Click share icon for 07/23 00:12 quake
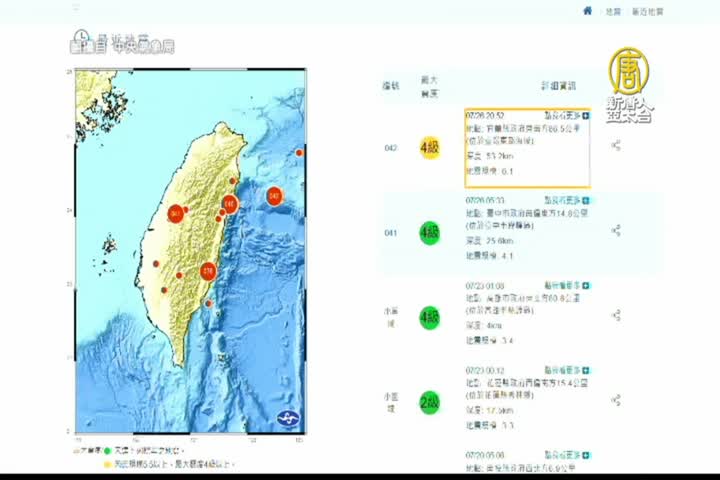 click(x=616, y=400)
